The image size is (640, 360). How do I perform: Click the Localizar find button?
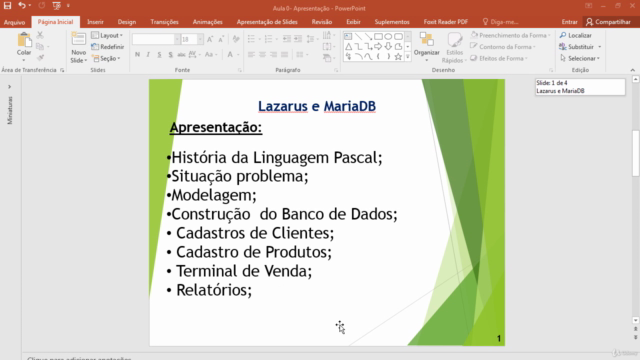pos(576,36)
